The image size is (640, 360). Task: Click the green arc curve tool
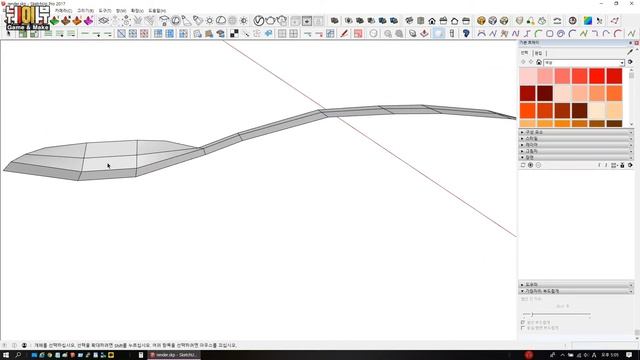tap(538, 33)
